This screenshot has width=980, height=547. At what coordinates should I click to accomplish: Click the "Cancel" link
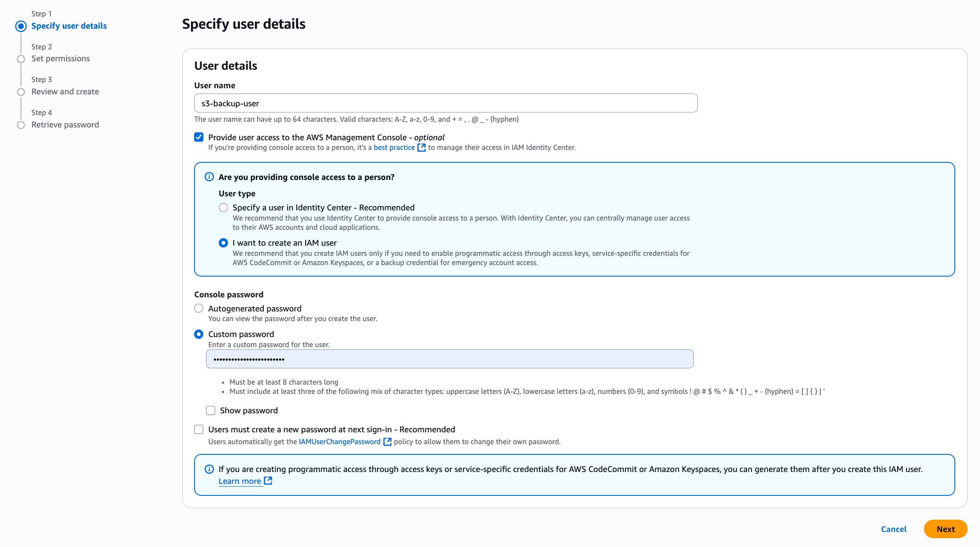pos(894,529)
